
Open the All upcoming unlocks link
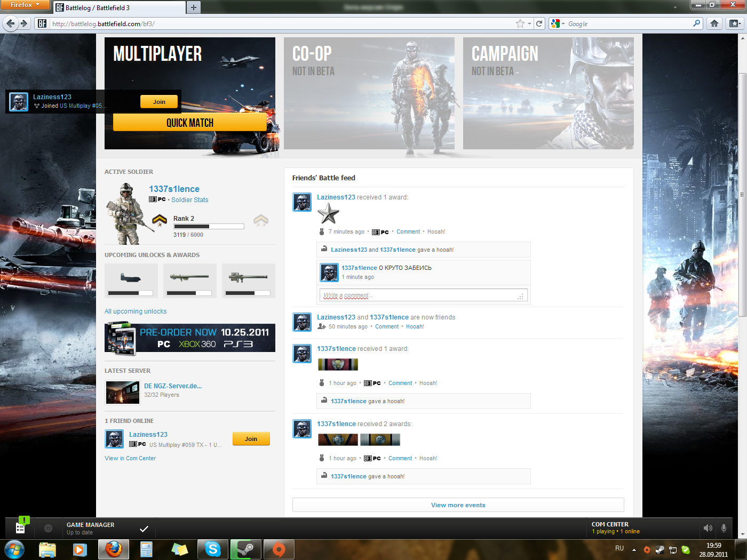point(136,311)
